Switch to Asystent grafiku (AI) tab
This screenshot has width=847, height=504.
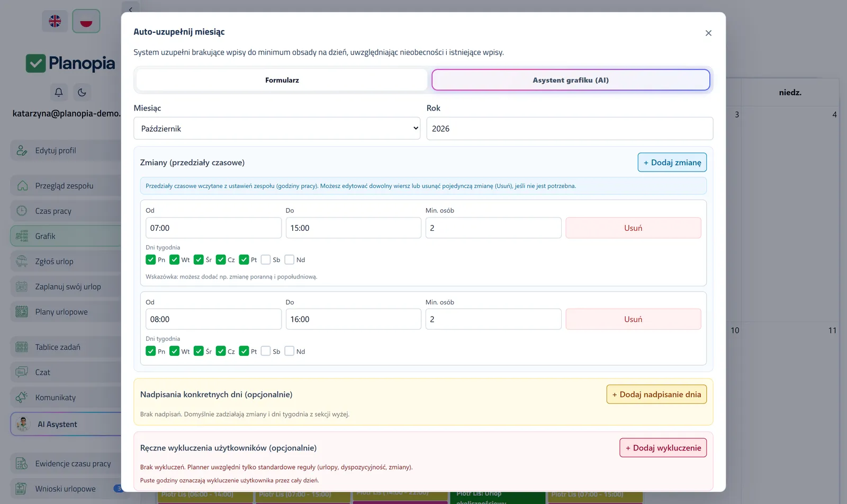[x=571, y=80]
